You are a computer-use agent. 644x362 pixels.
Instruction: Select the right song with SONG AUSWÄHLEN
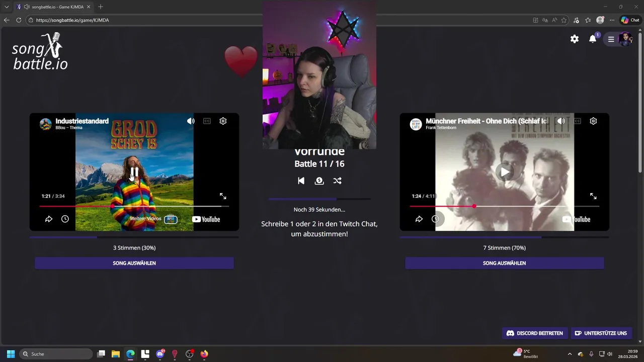[505, 263]
